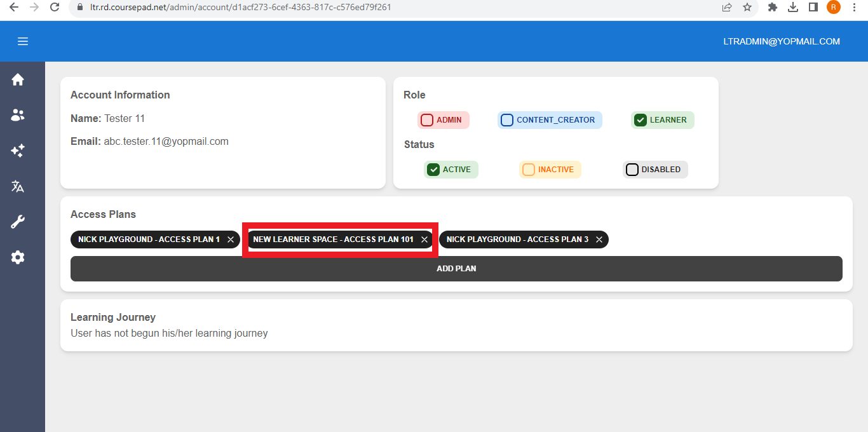Viewport: 868px width, 432px height.
Task: Open the Chrome three-dot menu
Action: tap(854, 8)
